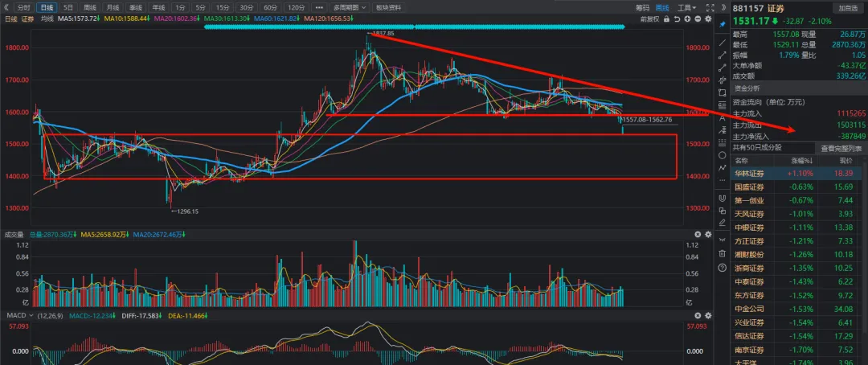The width and height of the screenshot is (868, 365).
Task: Switch to 分时 intraday chart
Action: pos(23,8)
